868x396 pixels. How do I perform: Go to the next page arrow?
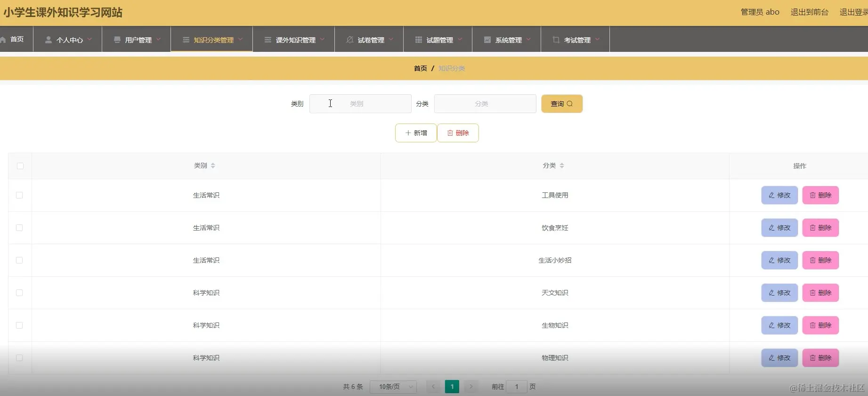click(471, 387)
